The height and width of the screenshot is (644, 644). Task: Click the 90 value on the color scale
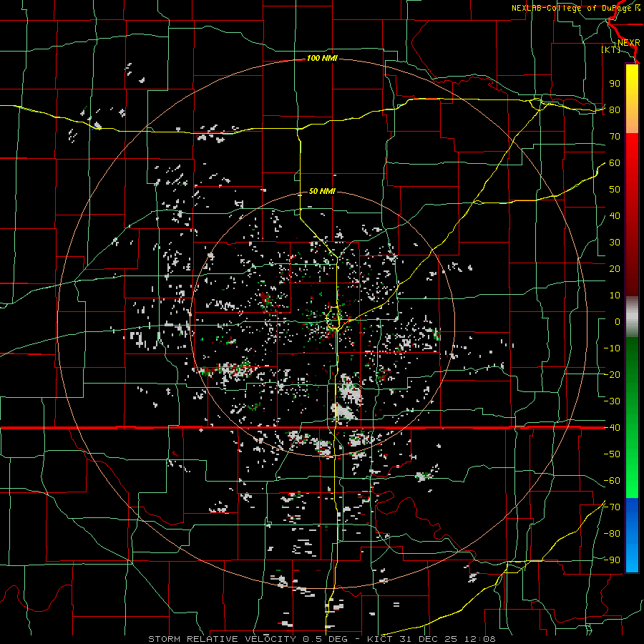click(615, 84)
